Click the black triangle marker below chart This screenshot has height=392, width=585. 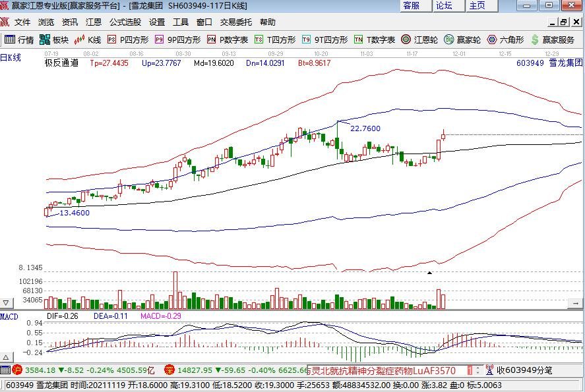pos(429,273)
